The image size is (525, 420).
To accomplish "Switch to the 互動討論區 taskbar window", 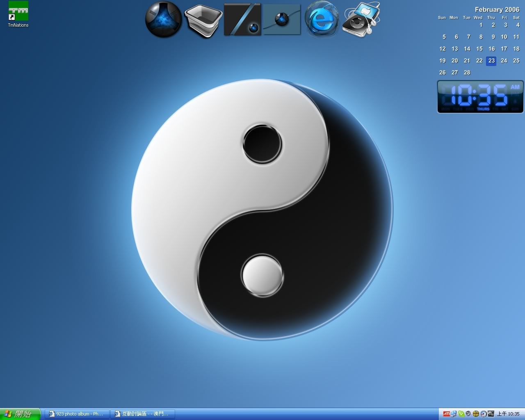I will [142, 414].
